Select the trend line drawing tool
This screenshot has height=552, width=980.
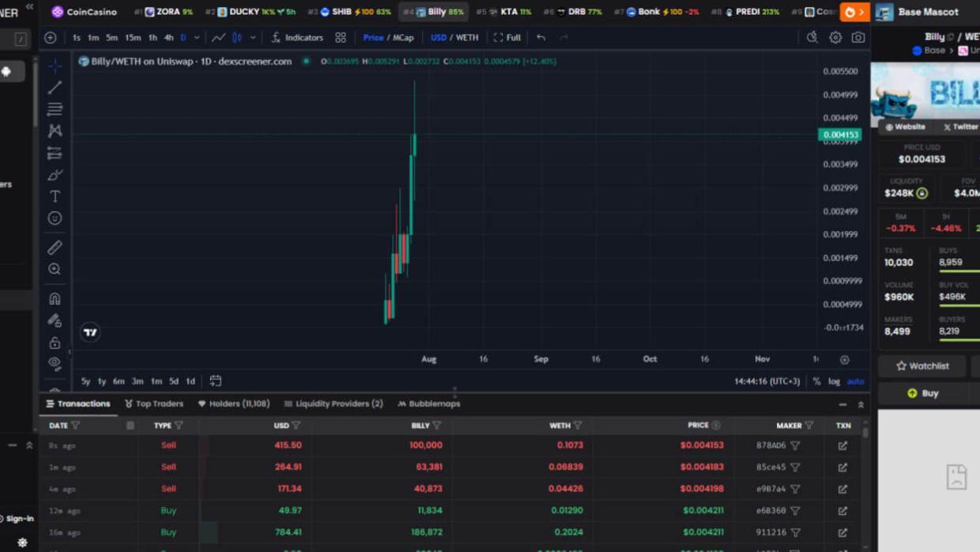click(x=55, y=88)
